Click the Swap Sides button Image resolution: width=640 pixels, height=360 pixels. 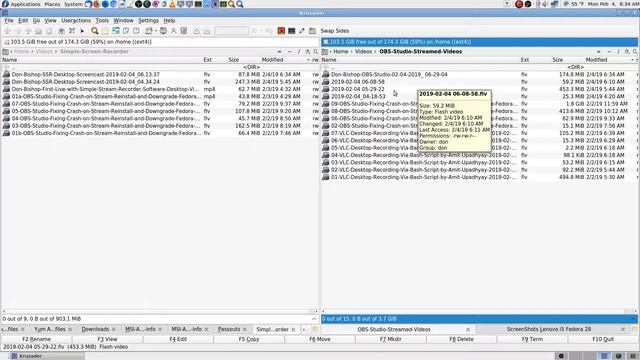(334, 31)
